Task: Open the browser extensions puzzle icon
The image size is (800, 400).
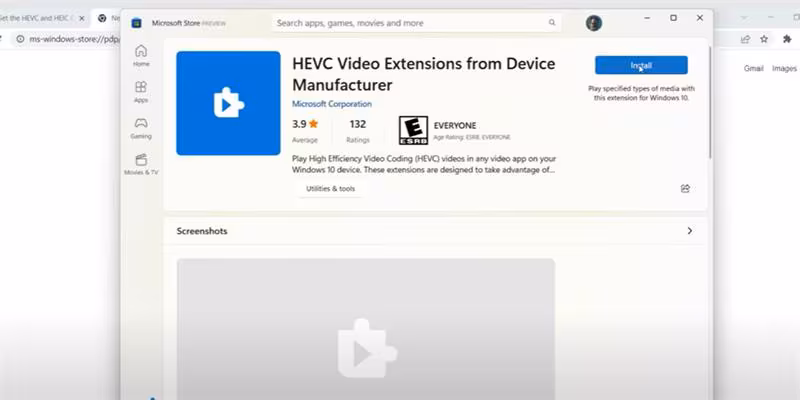Action: click(787, 39)
